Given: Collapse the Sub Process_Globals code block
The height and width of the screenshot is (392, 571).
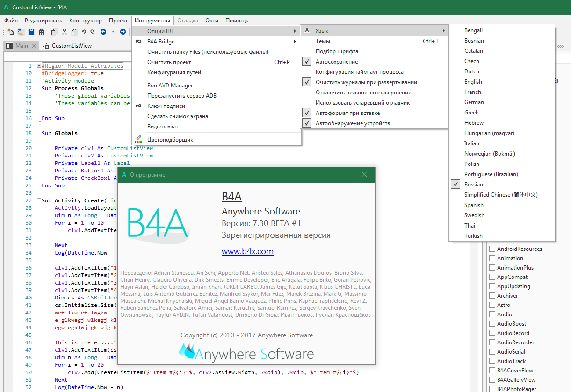Looking at the screenshot, I should [39, 88].
